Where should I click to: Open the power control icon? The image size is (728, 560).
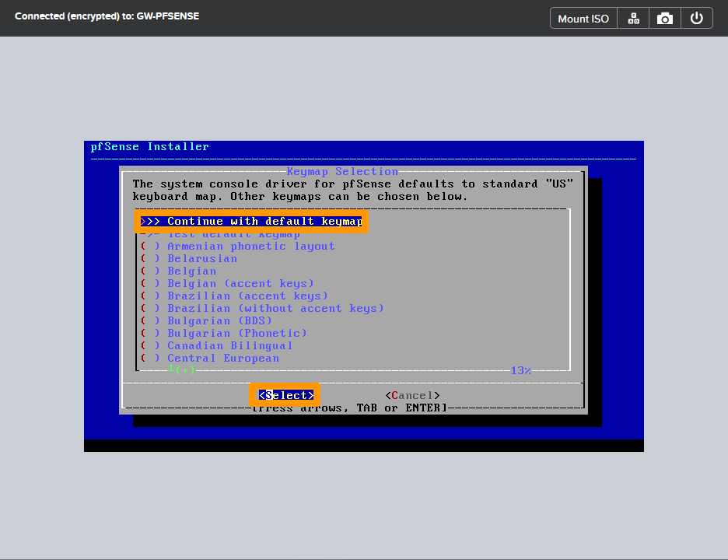(696, 17)
